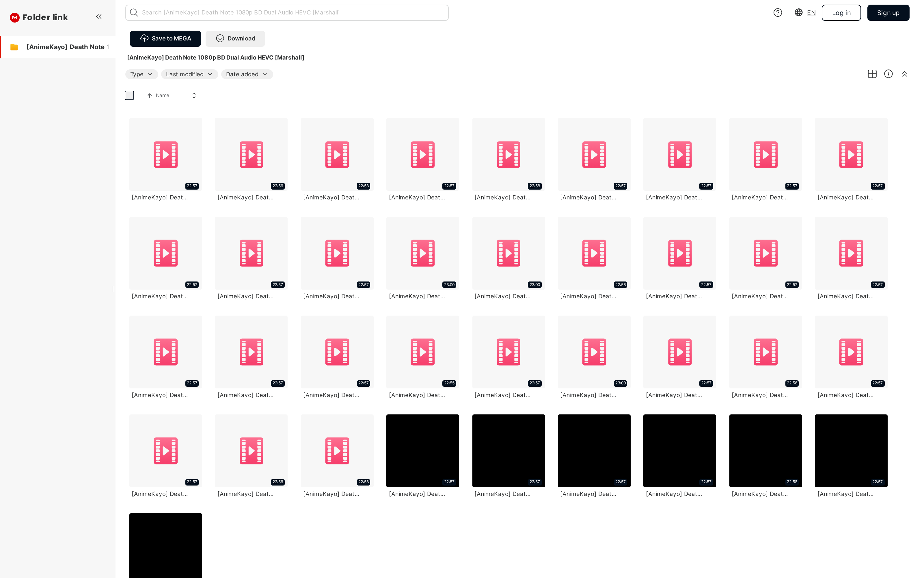The image size is (924, 578).
Task: Collapse the filter bar with the double up chevron
Action: coord(904,74)
